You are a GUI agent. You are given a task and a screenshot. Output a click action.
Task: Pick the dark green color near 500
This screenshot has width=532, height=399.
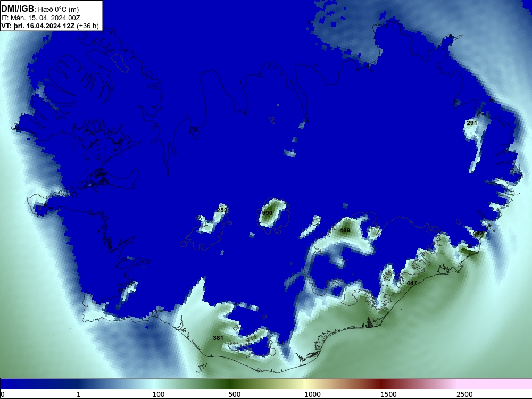click(231, 384)
